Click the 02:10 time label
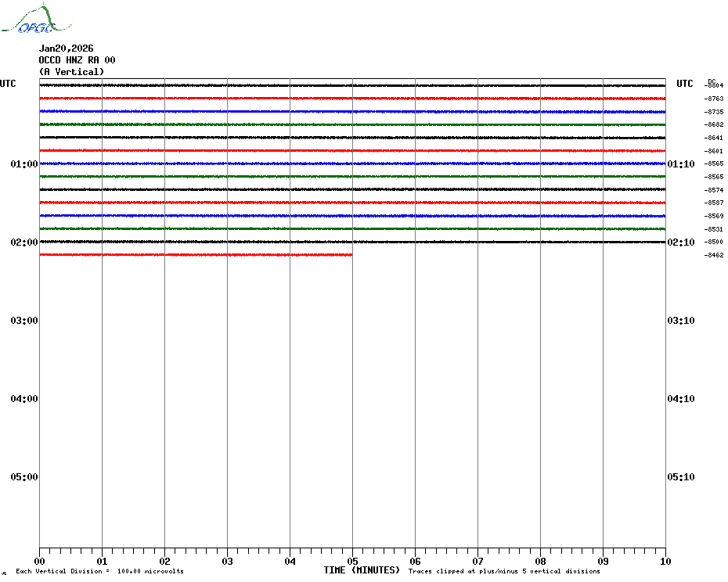728x582 pixels. tap(681, 242)
